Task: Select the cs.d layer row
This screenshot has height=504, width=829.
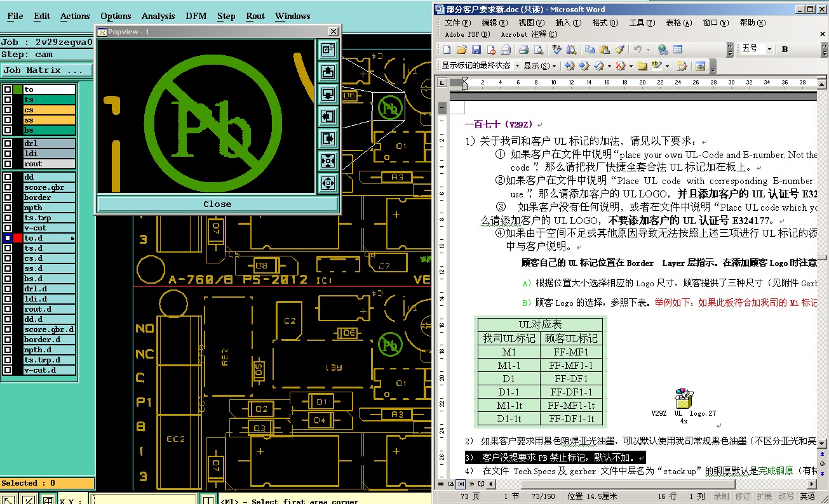Action: 50,258
